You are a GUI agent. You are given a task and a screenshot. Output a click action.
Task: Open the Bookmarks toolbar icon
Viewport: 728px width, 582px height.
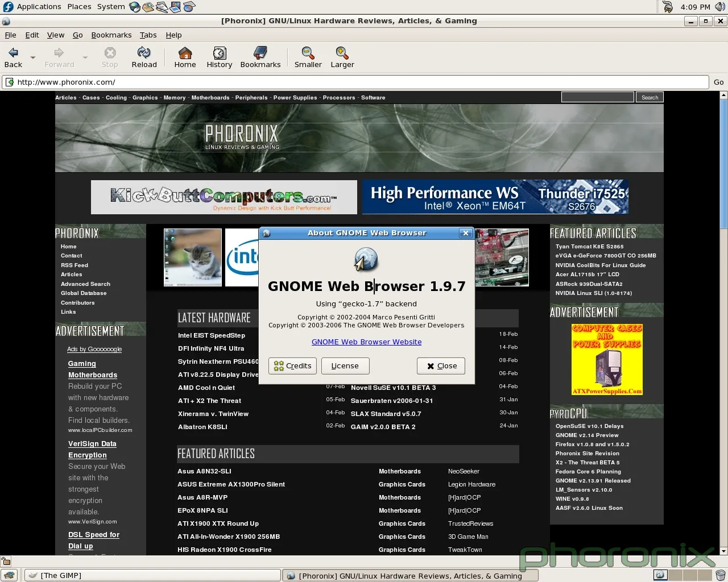pos(260,53)
